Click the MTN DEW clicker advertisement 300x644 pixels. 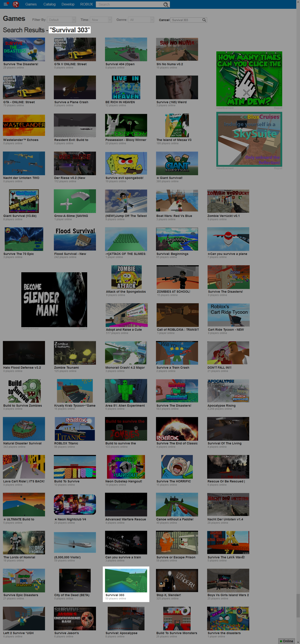[249, 79]
